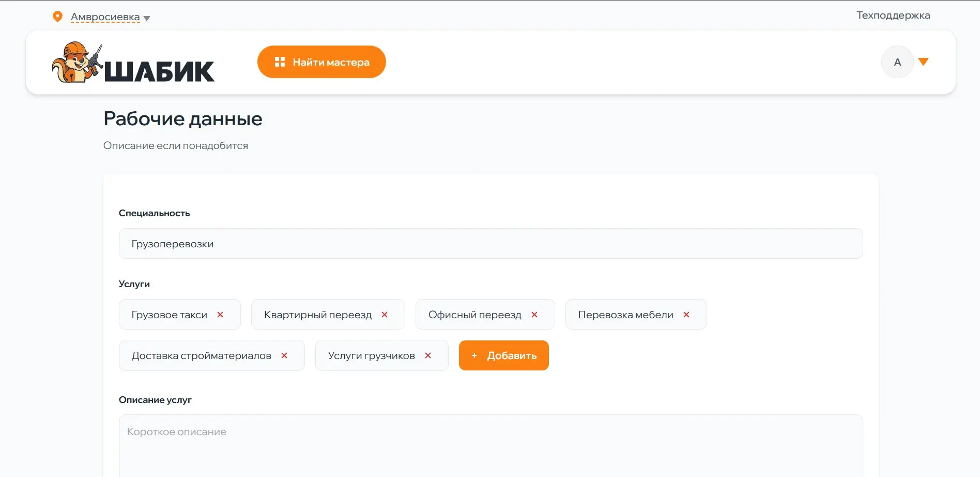The height and width of the screenshot is (477, 980).
Task: Click the grid icon in Найти мастера
Action: [x=280, y=62]
